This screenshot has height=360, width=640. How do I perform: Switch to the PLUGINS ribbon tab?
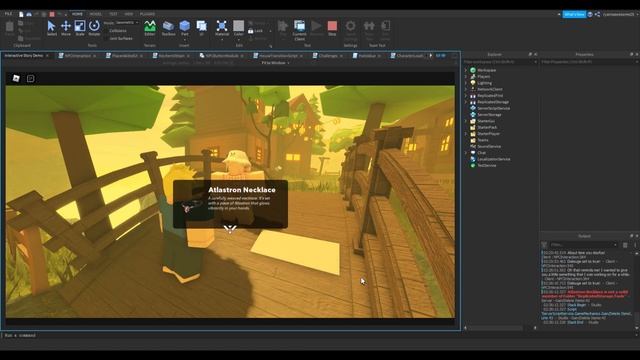point(147,14)
